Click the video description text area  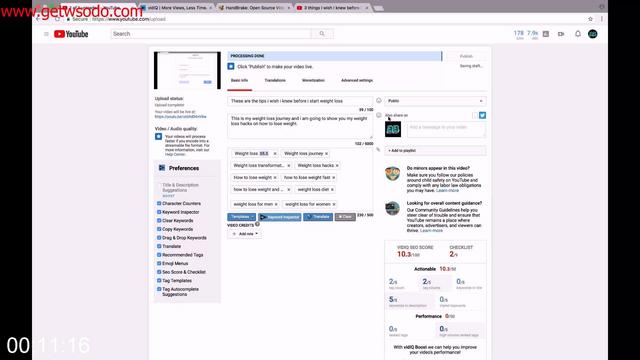(300, 126)
